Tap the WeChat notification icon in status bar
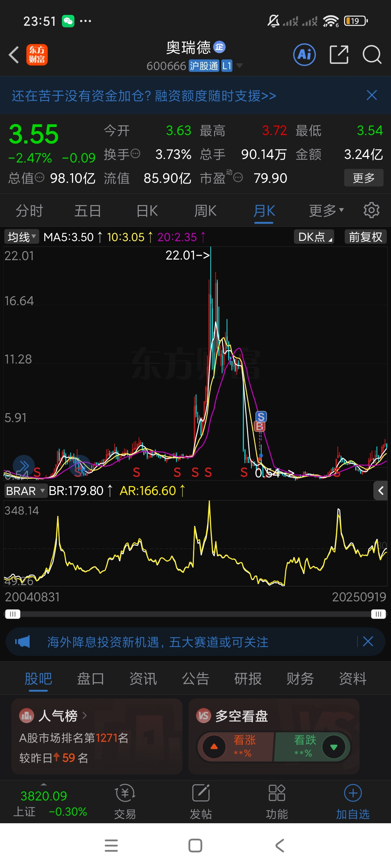391x868 pixels. click(x=68, y=21)
